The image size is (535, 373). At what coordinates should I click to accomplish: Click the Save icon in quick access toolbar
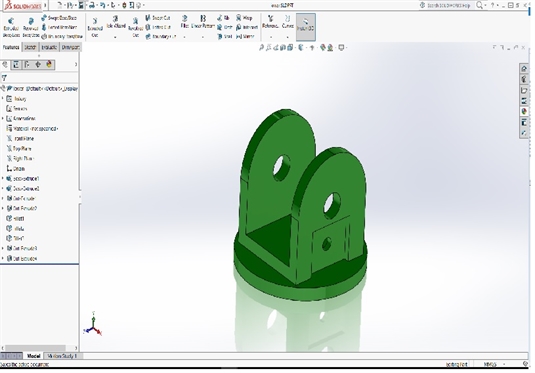pyautogui.click(x=81, y=5)
